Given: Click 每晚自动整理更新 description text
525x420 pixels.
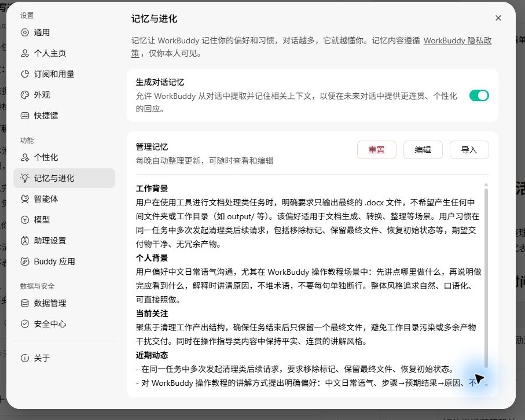Looking at the screenshot, I should tap(204, 161).
